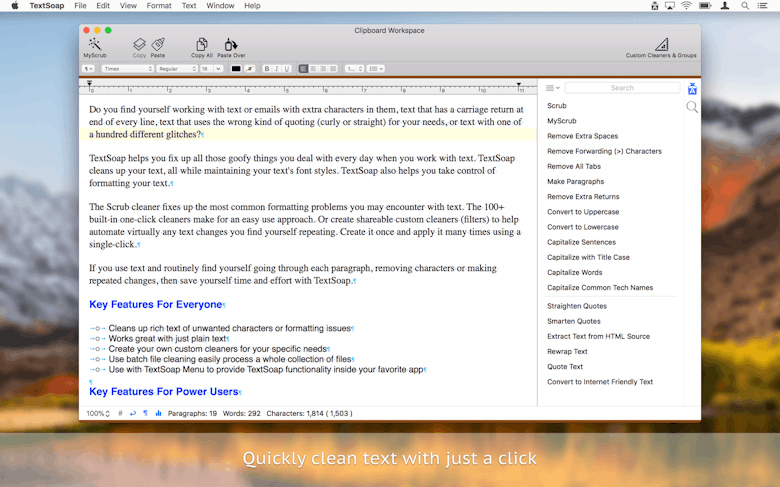Apply Convert to Internet Friendly Text cleaner
Screen dimensions: 780x487
pos(600,382)
